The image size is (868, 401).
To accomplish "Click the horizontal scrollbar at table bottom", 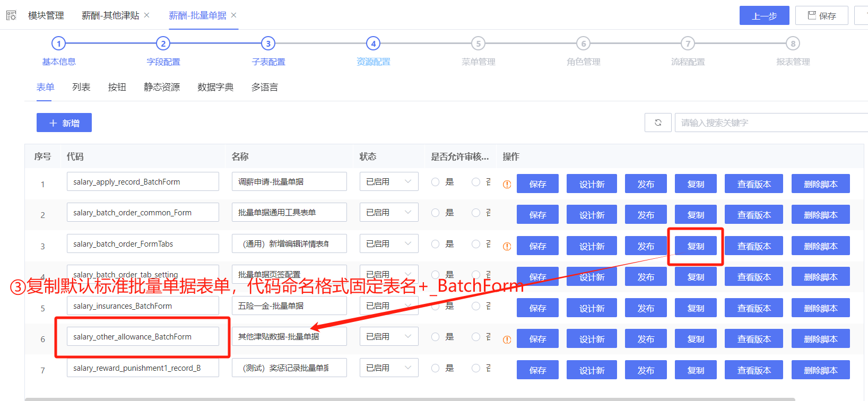I will click(410, 399).
